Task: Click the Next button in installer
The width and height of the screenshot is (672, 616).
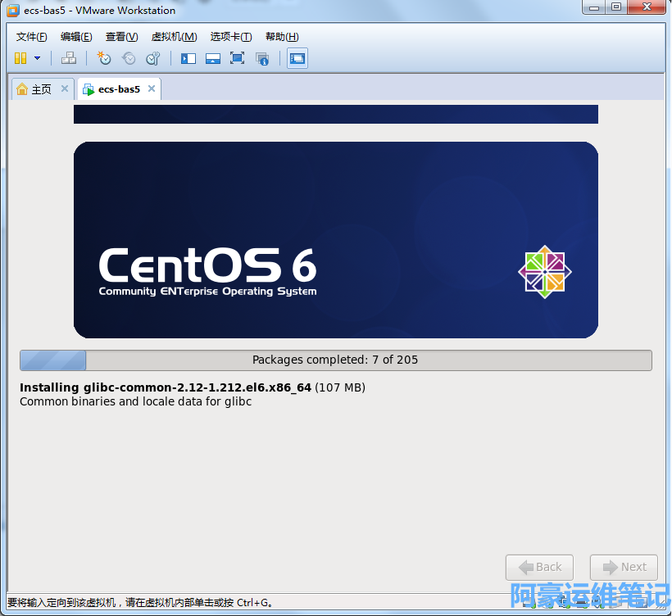Action: tap(624, 567)
